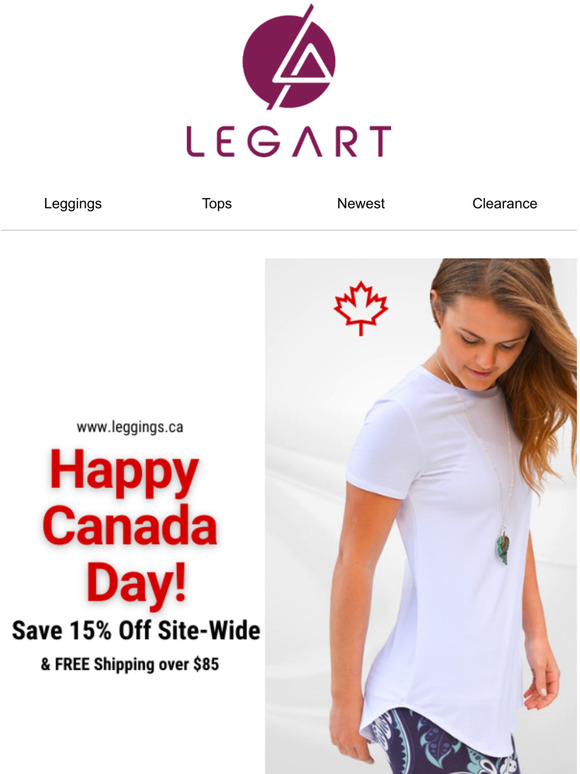Viewport: 580px width, 774px height.
Task: Click the FREE Shipping over $85 line
Action: [129, 664]
